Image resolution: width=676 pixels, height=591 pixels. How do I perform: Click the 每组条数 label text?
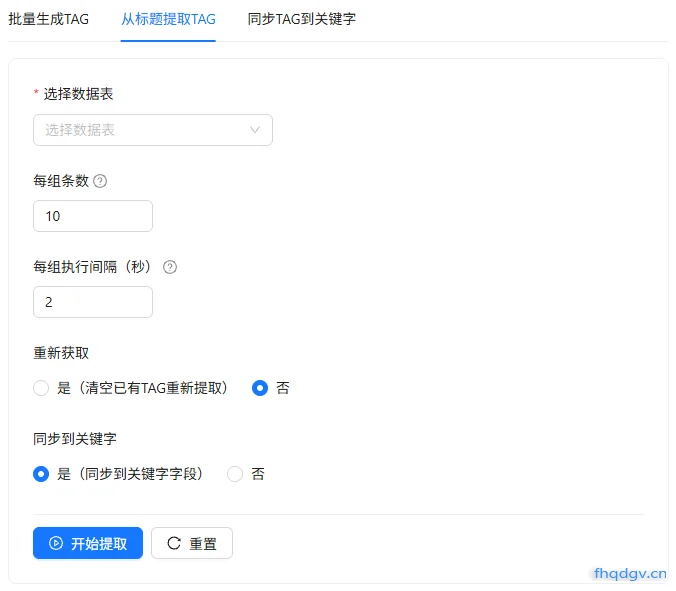(x=61, y=181)
